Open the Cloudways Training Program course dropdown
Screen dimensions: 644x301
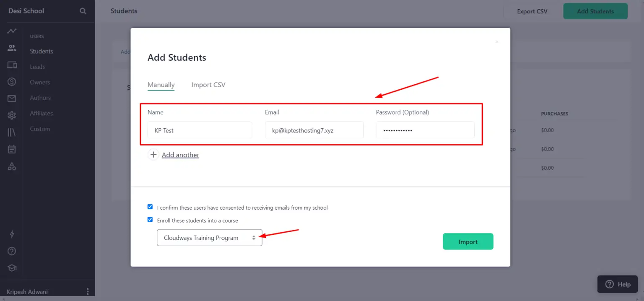[x=210, y=238]
